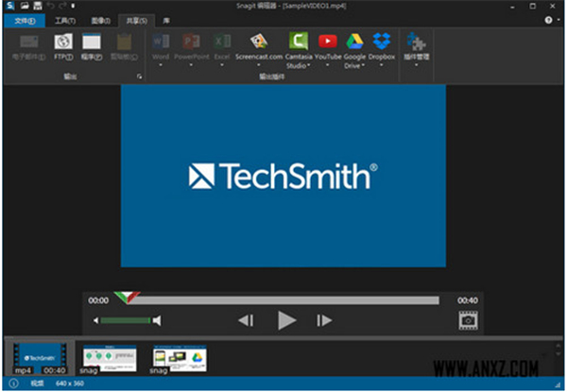The image size is (567, 392).
Task: Select the mp4 TechSmith thumbnail in the tray
Action: [x=40, y=358]
